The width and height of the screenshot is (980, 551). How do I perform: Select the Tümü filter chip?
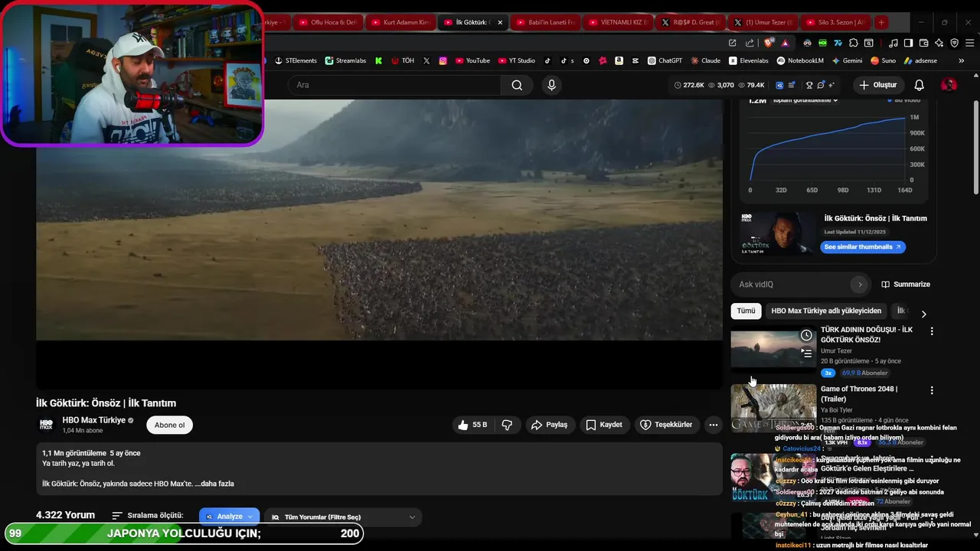click(x=746, y=311)
